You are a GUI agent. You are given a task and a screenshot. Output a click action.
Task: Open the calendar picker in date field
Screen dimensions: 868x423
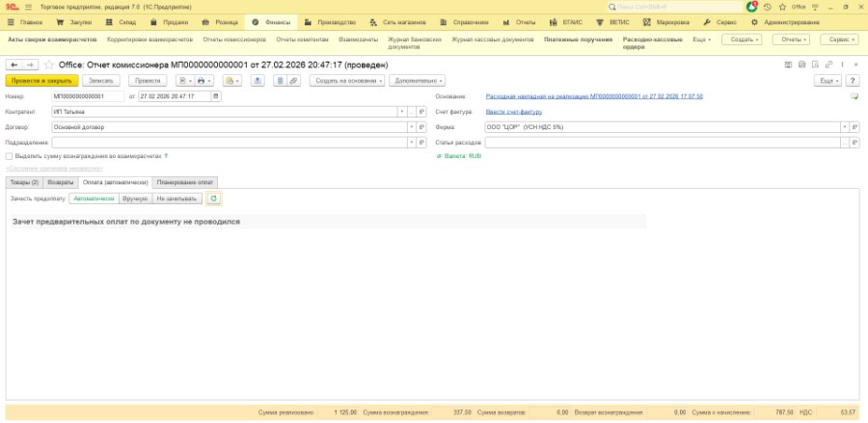coord(216,96)
